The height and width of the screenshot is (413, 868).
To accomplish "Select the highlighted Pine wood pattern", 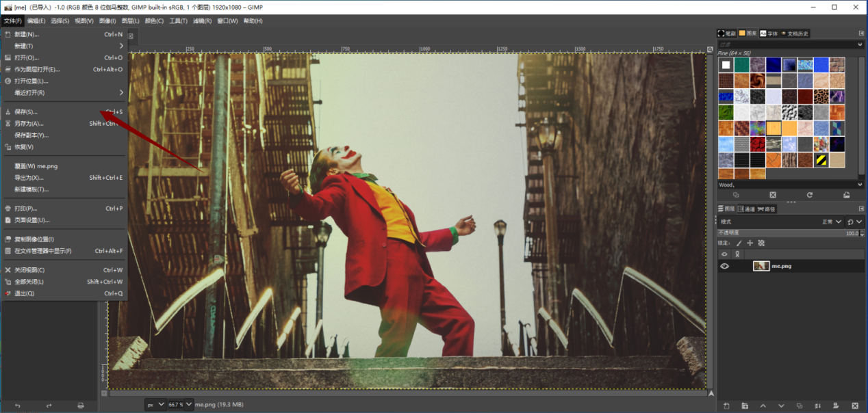I will (x=773, y=129).
